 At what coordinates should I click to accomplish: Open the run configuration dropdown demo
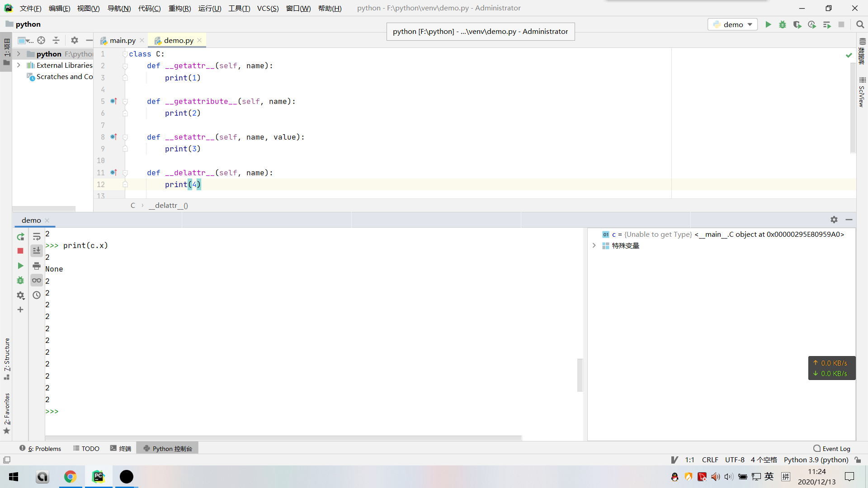point(732,24)
